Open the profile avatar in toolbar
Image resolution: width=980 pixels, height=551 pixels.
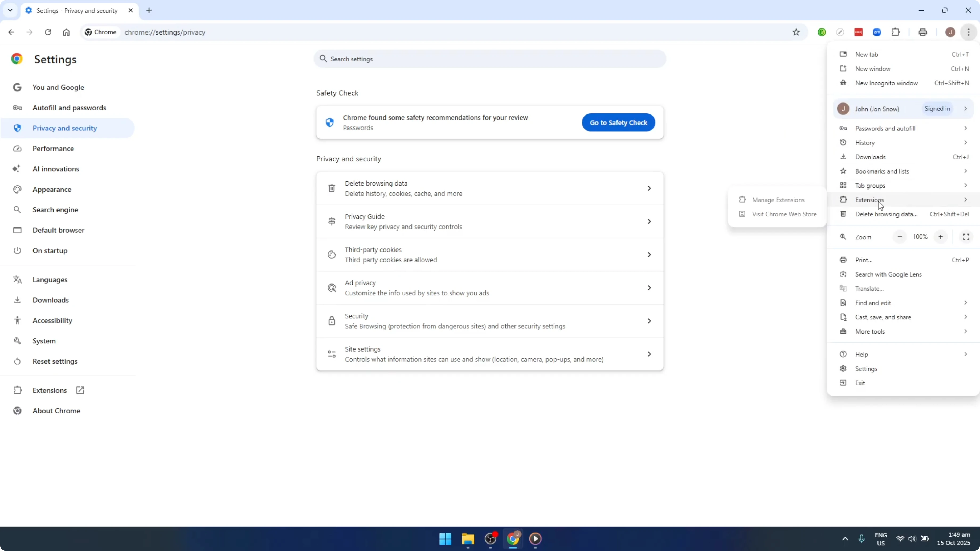[950, 32]
